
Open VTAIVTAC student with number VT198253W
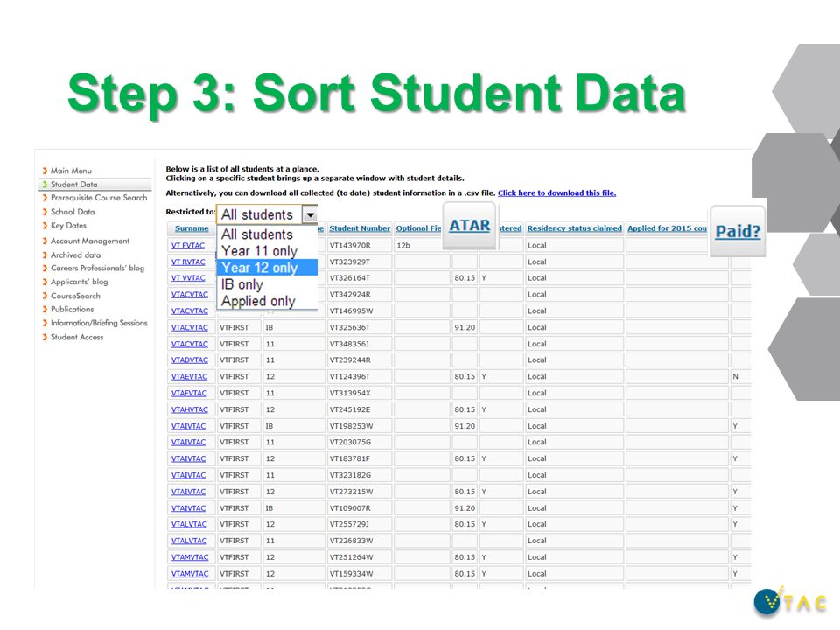pos(188,426)
